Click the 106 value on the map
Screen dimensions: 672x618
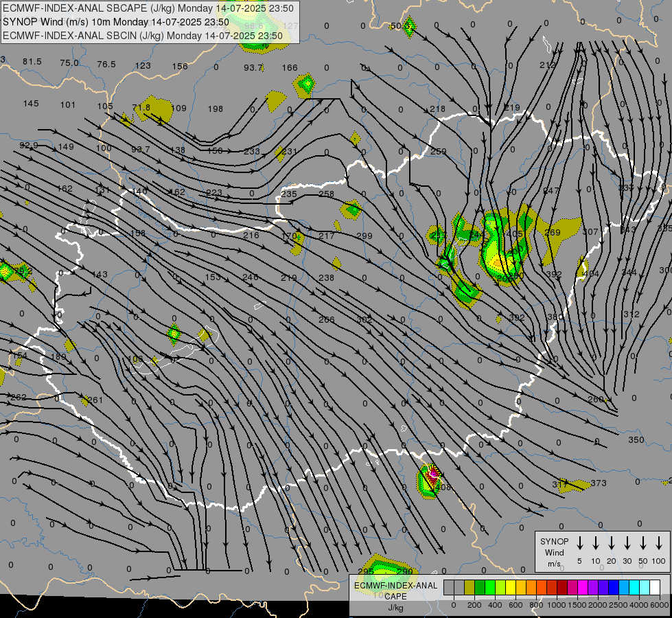coord(135,359)
